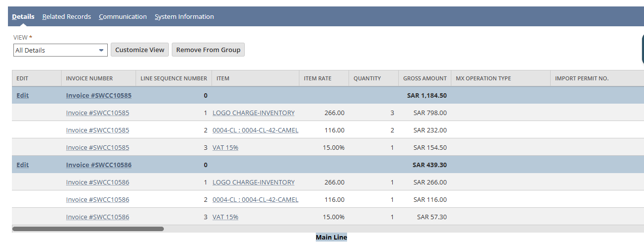This screenshot has width=644, height=245.
Task: Open the Communication tab
Action: pos(123,17)
